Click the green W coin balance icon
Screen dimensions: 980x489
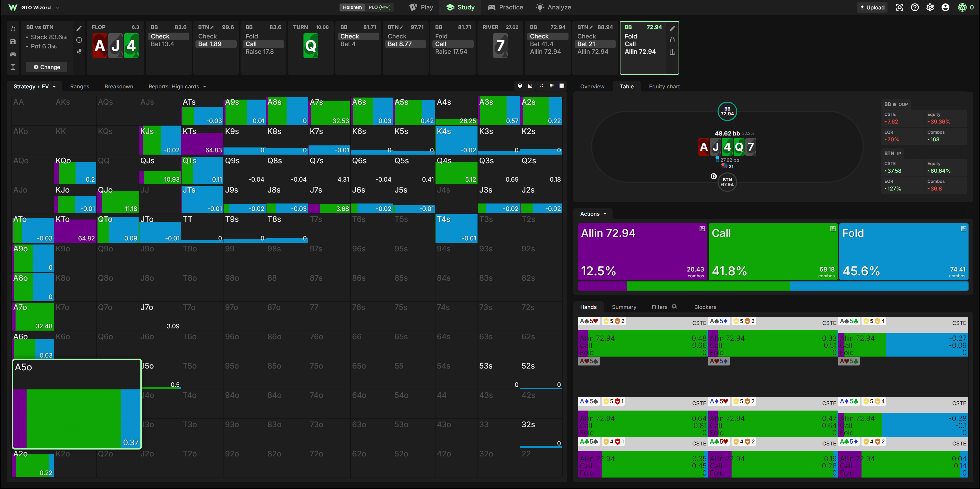point(962,7)
